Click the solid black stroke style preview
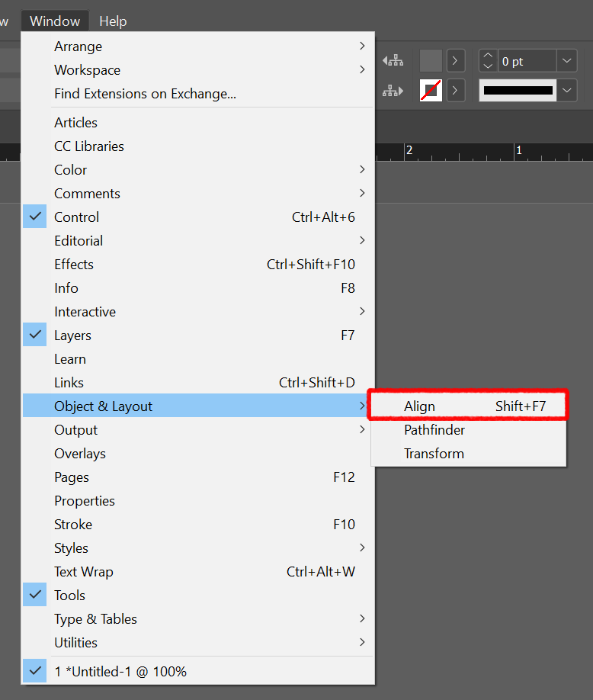Screen dimensions: 593x700 point(518,91)
